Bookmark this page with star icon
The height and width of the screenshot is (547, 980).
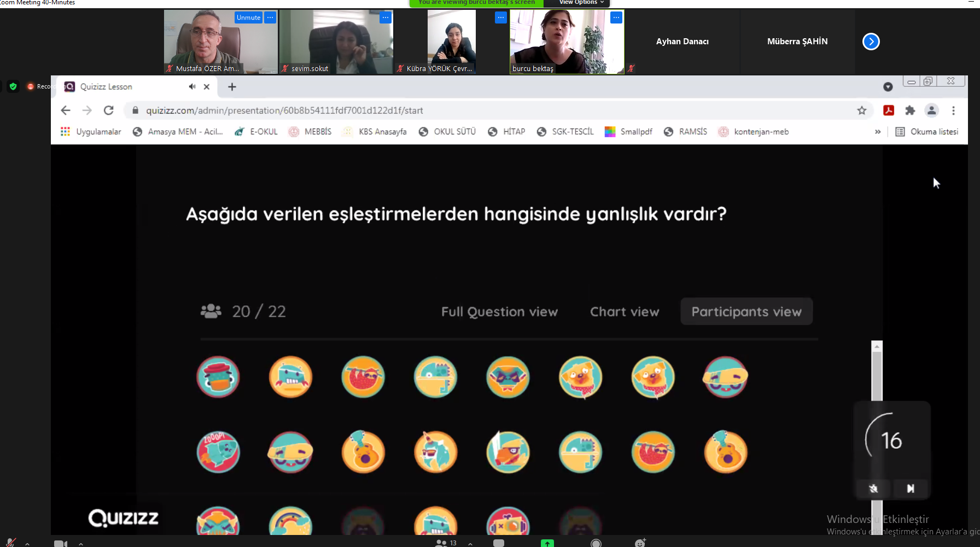862,110
